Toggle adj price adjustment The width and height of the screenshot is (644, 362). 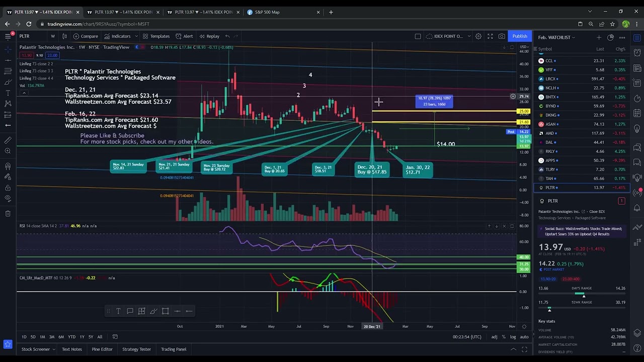[x=494, y=337]
